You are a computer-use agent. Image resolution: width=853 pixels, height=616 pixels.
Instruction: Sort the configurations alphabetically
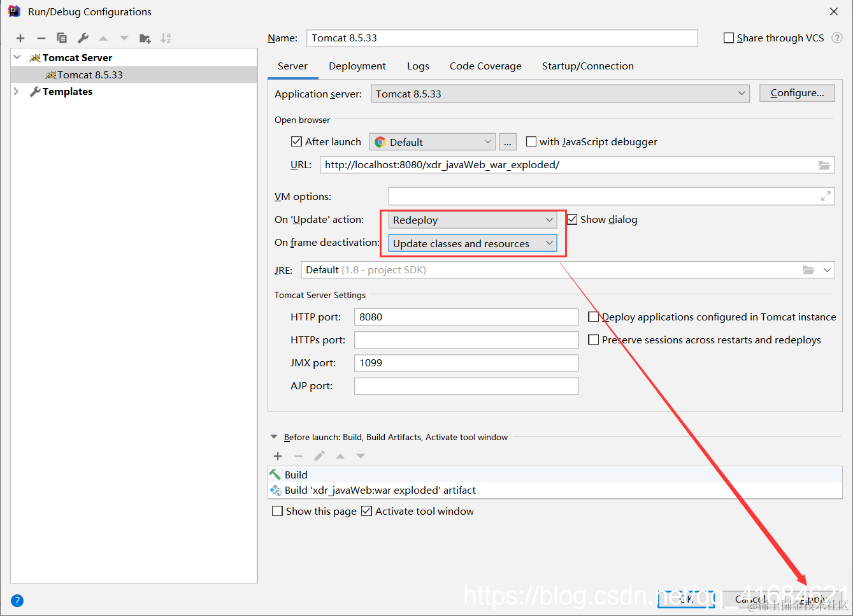click(166, 38)
